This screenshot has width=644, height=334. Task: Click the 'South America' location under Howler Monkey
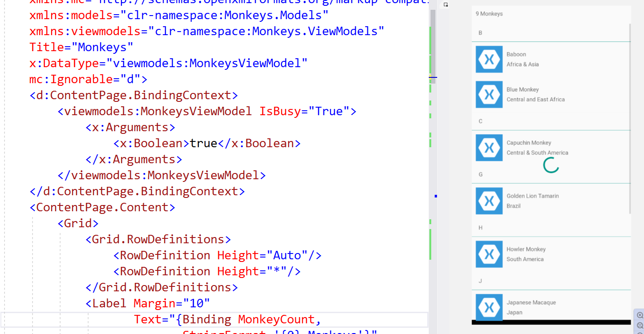[525, 259]
